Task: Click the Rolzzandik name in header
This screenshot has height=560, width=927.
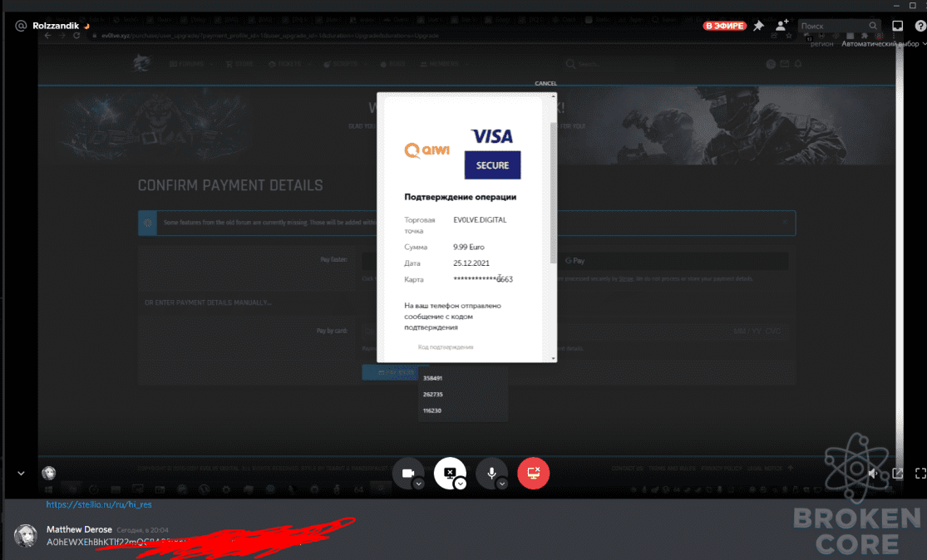Action: [56, 26]
